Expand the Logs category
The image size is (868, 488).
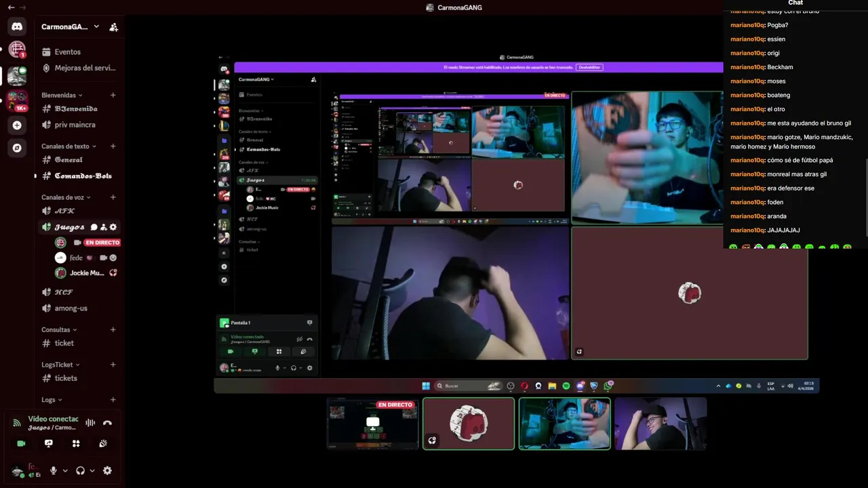(52, 400)
